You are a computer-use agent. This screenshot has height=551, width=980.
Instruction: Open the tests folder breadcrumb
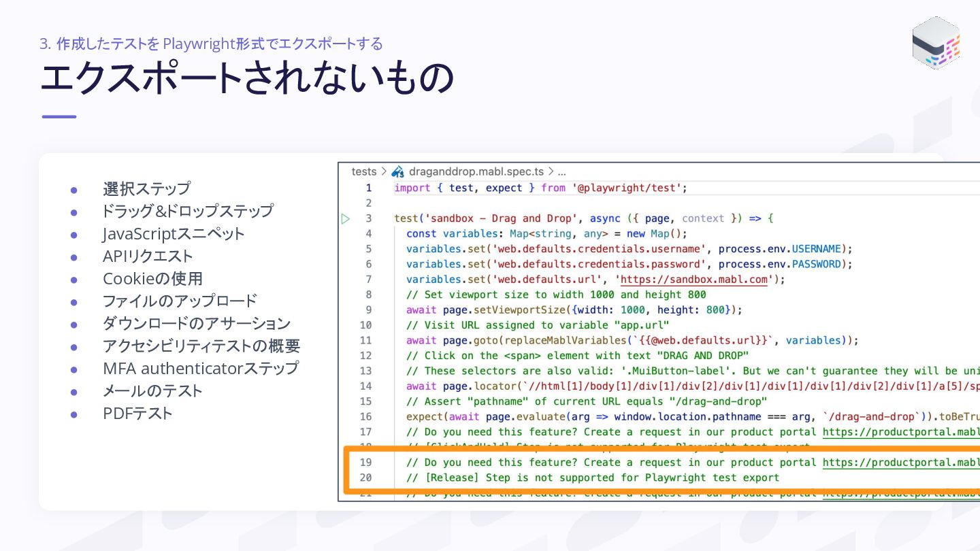pos(364,171)
